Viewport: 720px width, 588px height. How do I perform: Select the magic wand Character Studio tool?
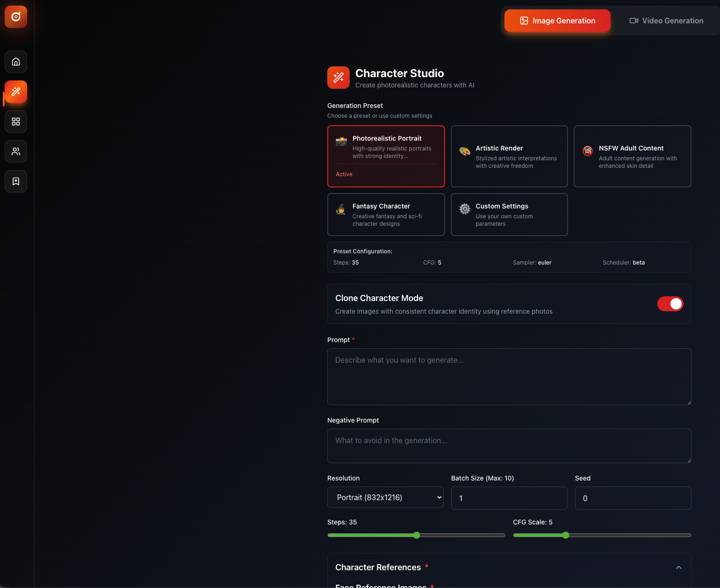(15, 92)
